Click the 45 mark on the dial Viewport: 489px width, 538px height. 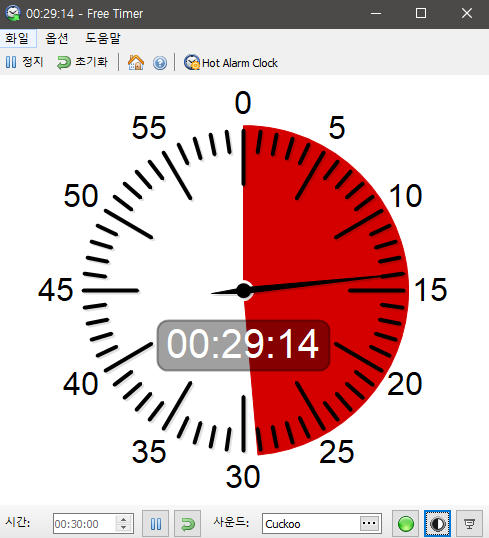(56, 290)
